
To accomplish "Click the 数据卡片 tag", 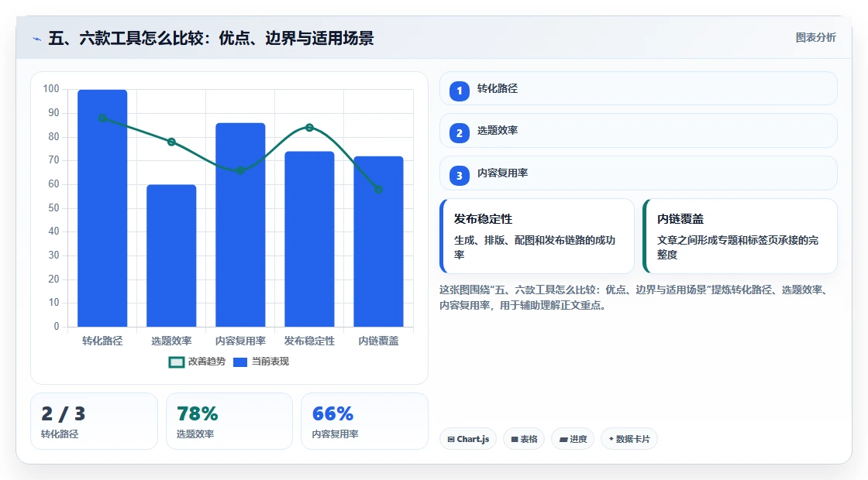I will 629,439.
